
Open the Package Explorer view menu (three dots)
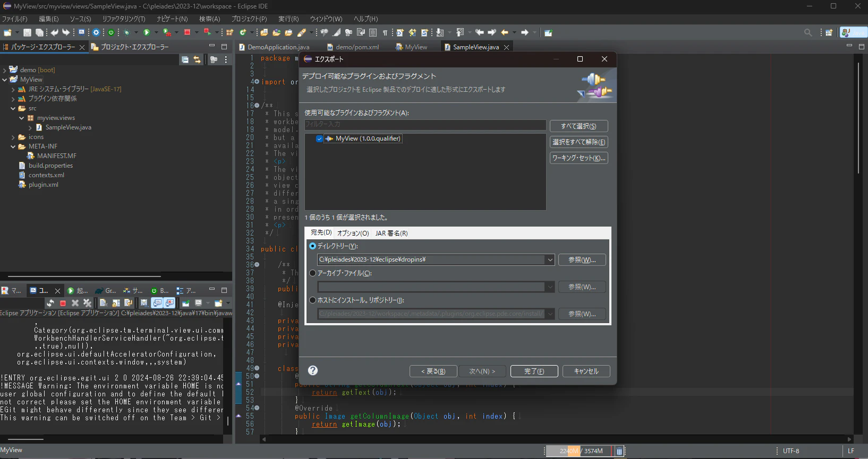click(226, 59)
